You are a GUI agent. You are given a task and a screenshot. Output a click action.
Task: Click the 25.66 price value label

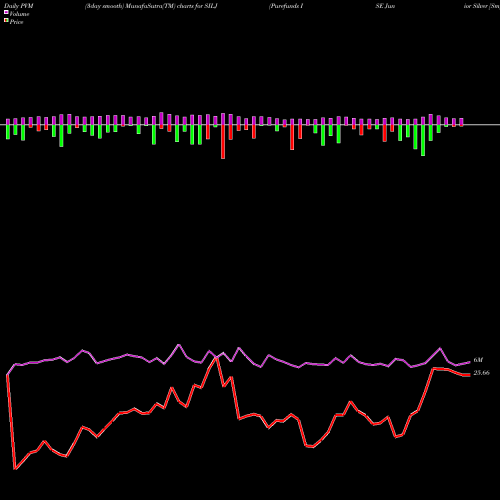point(481,373)
